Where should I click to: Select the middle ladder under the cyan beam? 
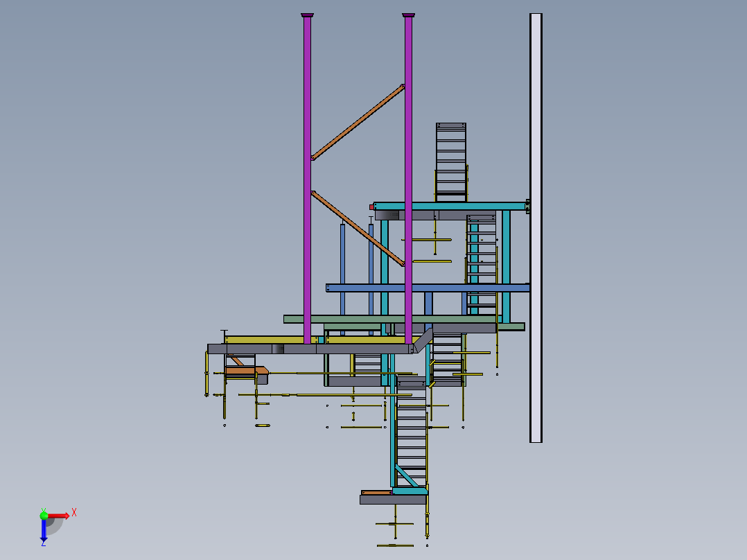coord(482,265)
